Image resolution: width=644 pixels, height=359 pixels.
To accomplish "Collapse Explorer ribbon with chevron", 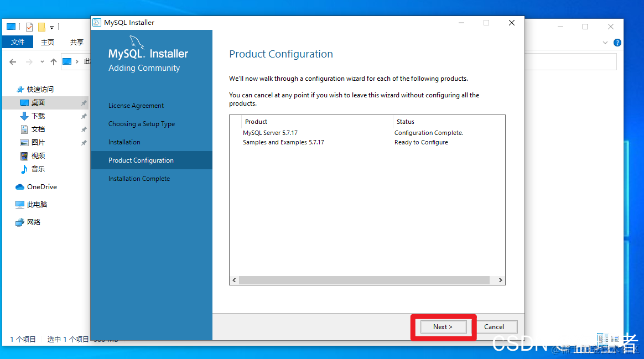I will click(x=605, y=43).
